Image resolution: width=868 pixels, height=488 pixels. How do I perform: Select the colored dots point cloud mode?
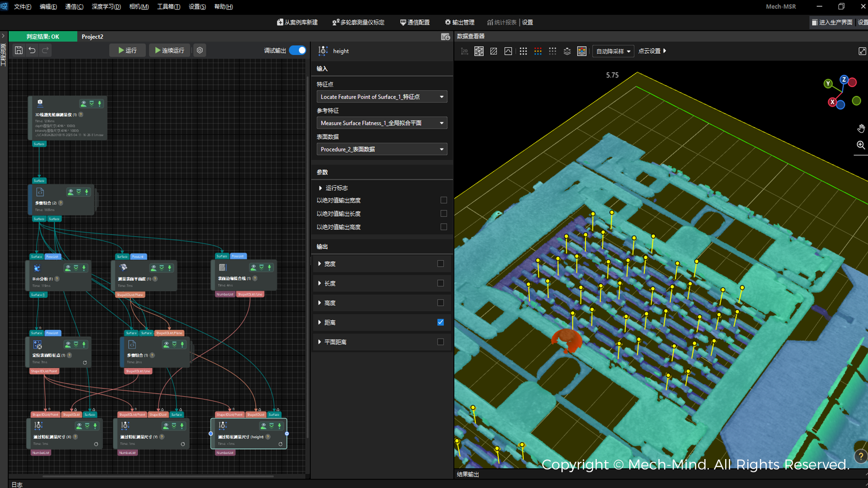pyautogui.click(x=538, y=51)
